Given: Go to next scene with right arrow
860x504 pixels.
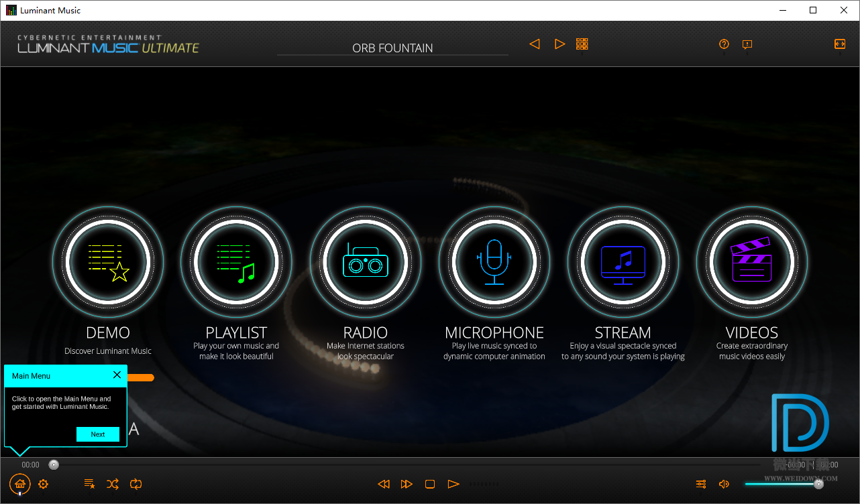Looking at the screenshot, I should pyautogui.click(x=559, y=44).
